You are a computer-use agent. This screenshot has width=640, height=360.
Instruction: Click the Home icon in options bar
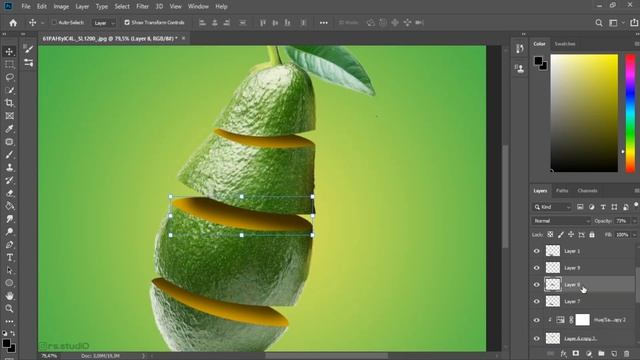[13, 23]
